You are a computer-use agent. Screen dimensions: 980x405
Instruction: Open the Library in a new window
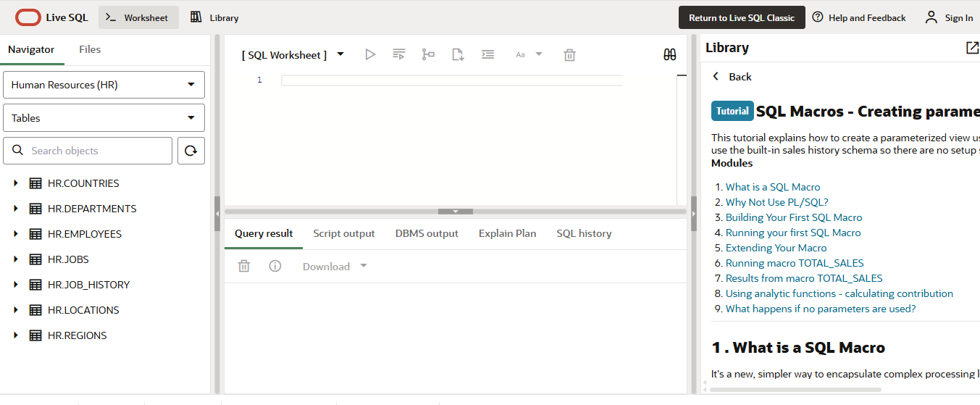[972, 48]
